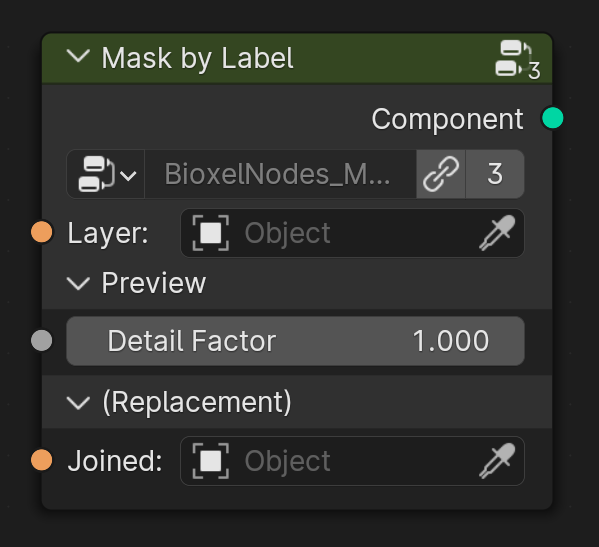Screen dimensions: 599x547
Task: Collapse the Preview panel
Action: pos(78,283)
